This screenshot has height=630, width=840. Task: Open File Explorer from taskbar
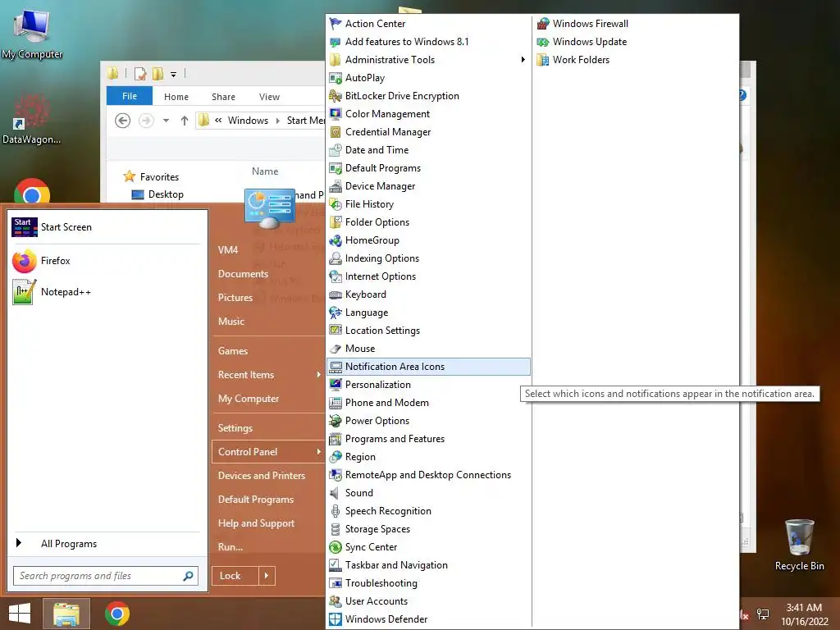pyautogui.click(x=66, y=614)
